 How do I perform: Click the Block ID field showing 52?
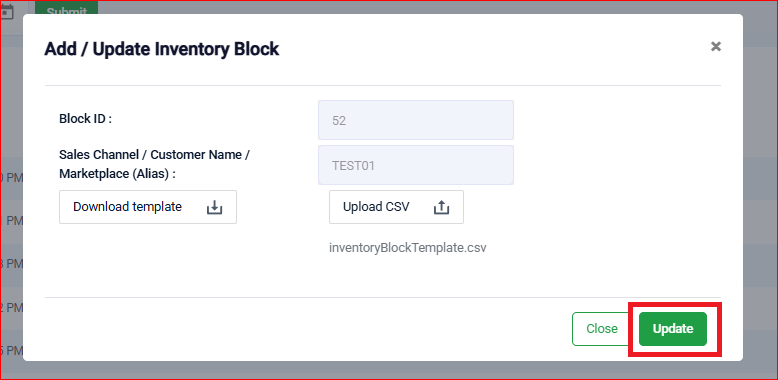(x=416, y=120)
